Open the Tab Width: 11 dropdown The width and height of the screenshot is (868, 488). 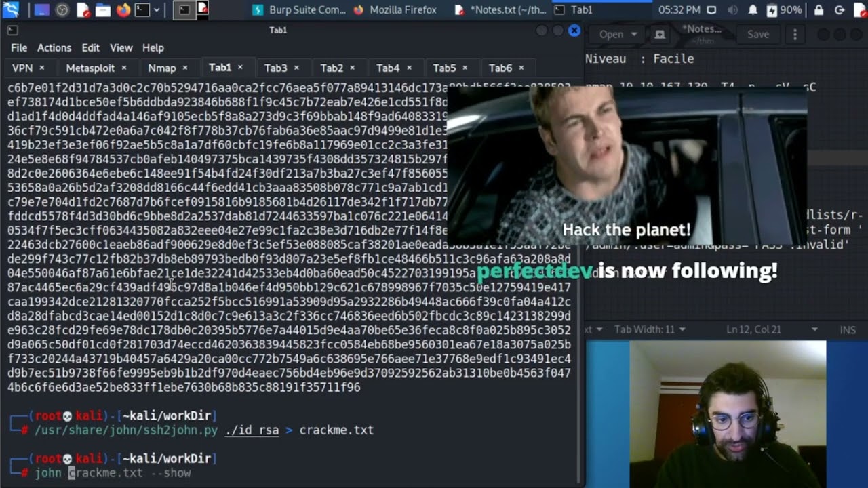point(650,329)
